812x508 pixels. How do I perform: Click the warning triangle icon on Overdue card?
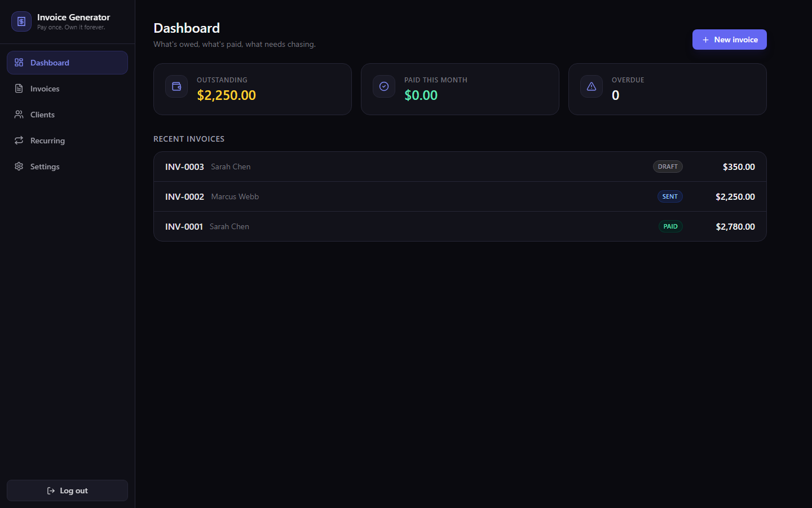[592, 86]
